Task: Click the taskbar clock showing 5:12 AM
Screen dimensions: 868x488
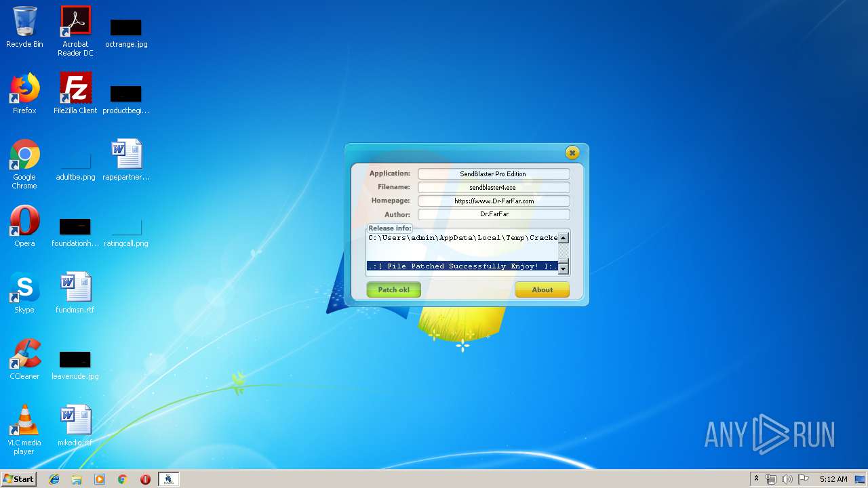Action: (833, 479)
